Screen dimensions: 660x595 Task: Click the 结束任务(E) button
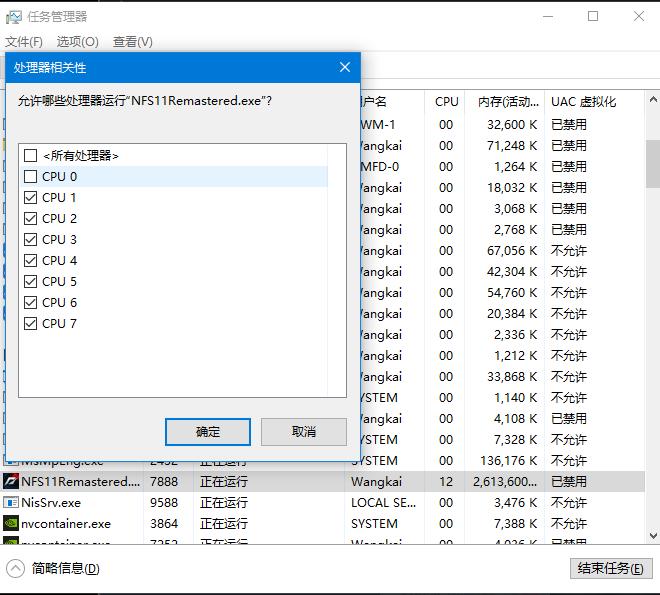pos(611,568)
